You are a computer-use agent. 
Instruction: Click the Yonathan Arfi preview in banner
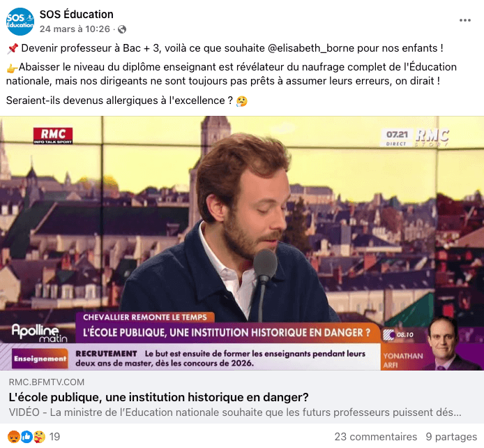point(432,344)
